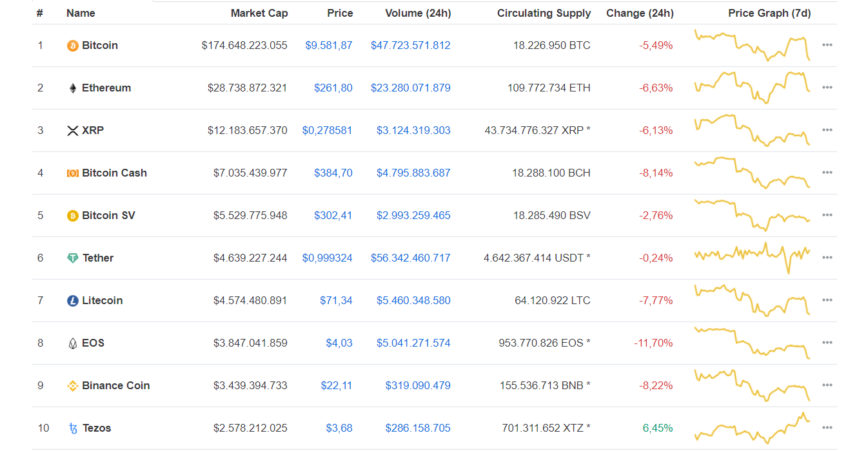Screen dimensions: 868x451
Task: Sort by the Name column header
Action: pyautogui.click(x=81, y=13)
